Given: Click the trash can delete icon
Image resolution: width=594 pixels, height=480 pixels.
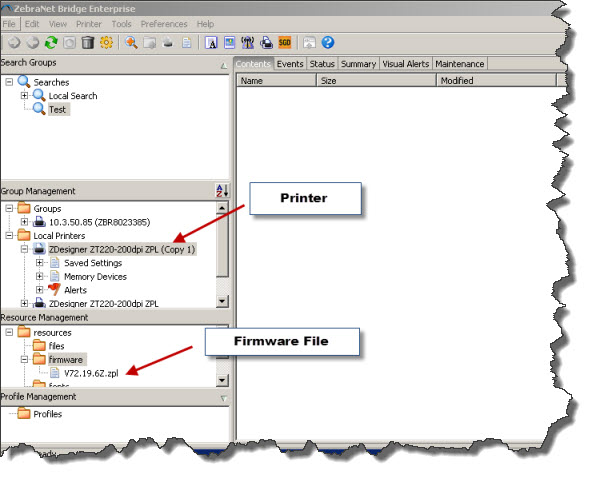Looking at the screenshot, I should 88,42.
